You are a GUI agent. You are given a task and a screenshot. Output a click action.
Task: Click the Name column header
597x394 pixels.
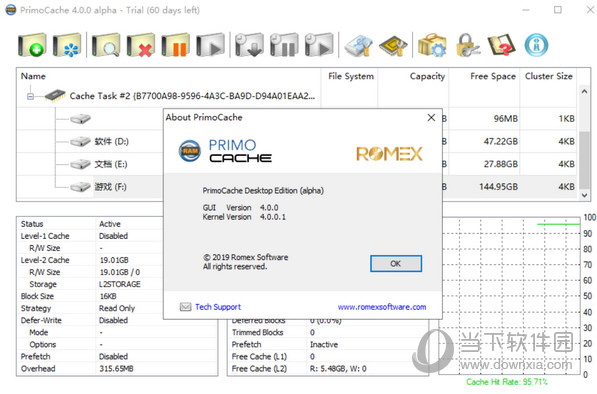[33, 76]
